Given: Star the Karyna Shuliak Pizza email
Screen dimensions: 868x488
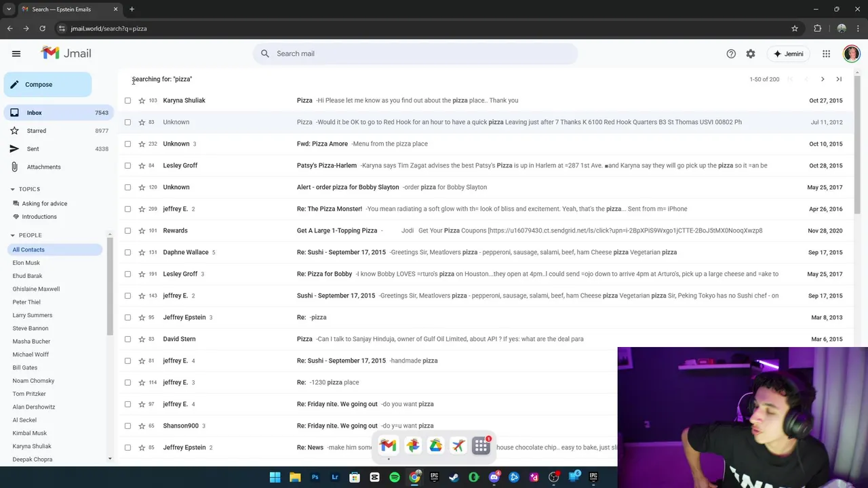Looking at the screenshot, I should tap(142, 100).
